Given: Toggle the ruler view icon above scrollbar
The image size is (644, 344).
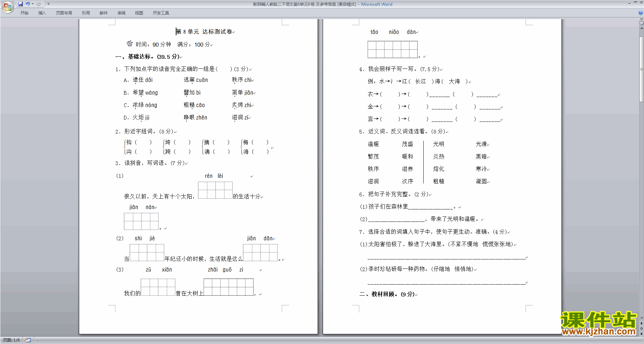Looking at the screenshot, I should [x=642, y=23].
